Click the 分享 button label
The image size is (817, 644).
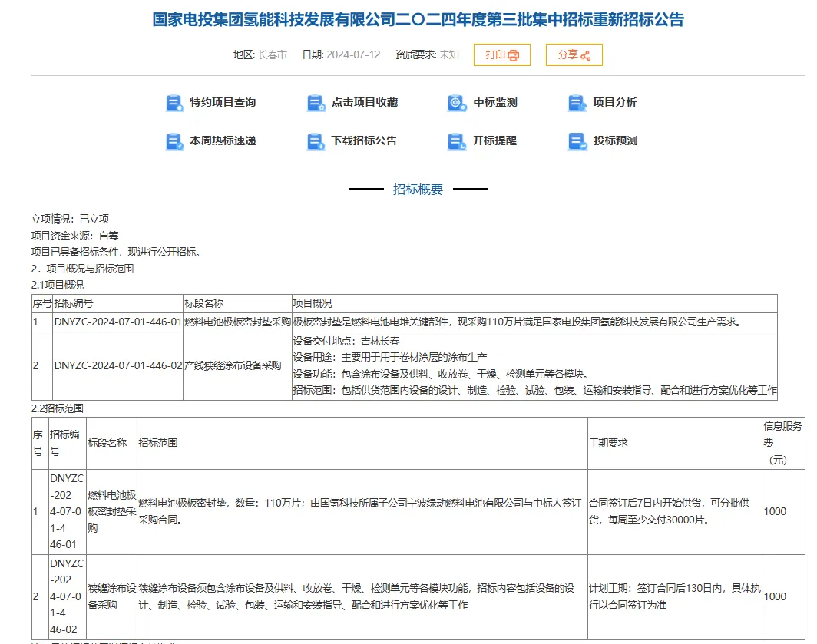(568, 54)
